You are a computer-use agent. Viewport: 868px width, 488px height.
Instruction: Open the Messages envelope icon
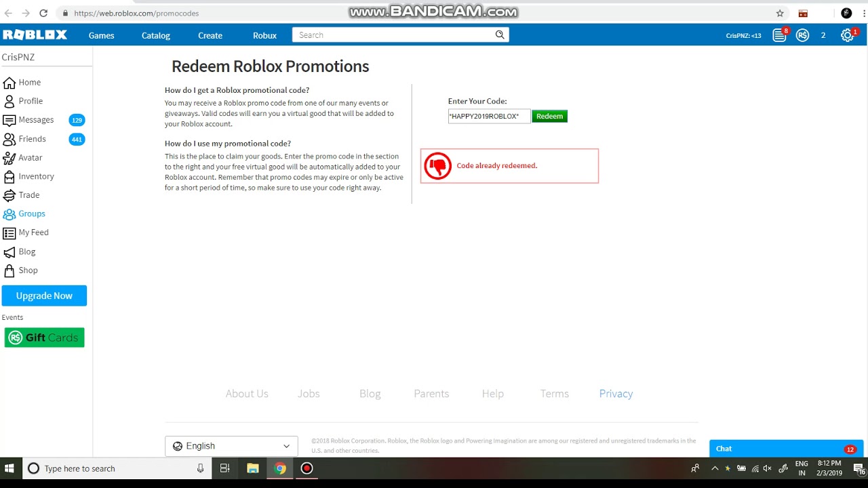point(9,120)
